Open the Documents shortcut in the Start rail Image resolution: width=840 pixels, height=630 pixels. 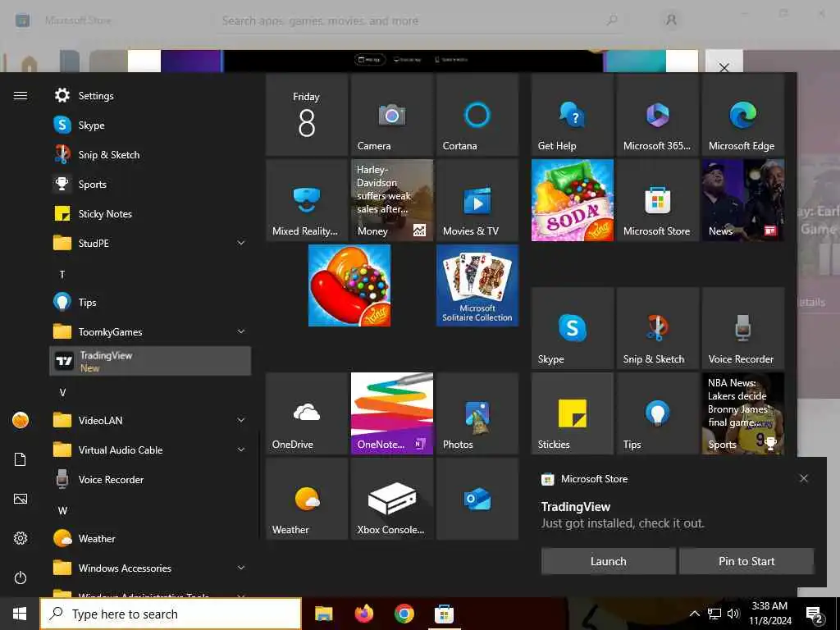click(21, 459)
